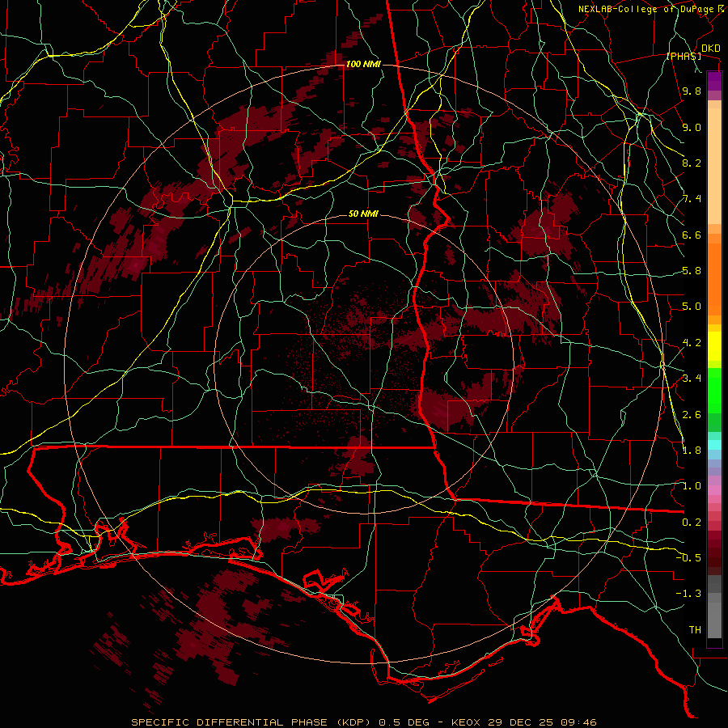Click the [PHAS] units label
Image resolution: width=728 pixels, height=728 pixels.
[684, 57]
